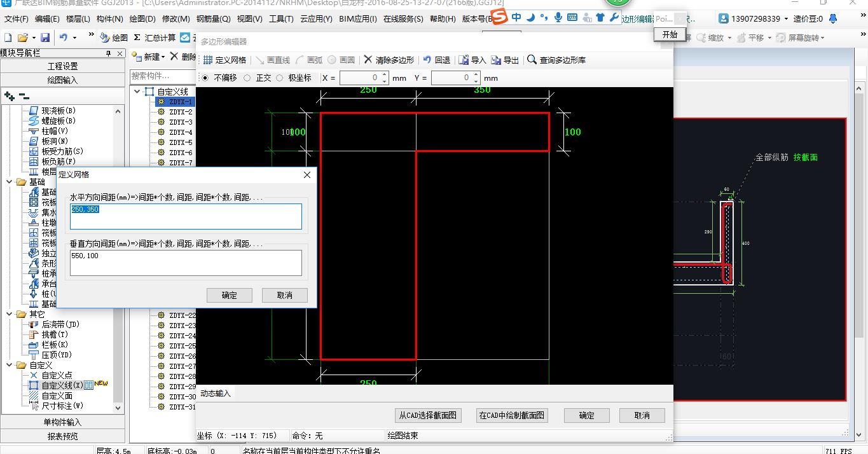Click 取消 in 定义网格 dialog
Viewport: 868px width, 454px height.
point(285,295)
